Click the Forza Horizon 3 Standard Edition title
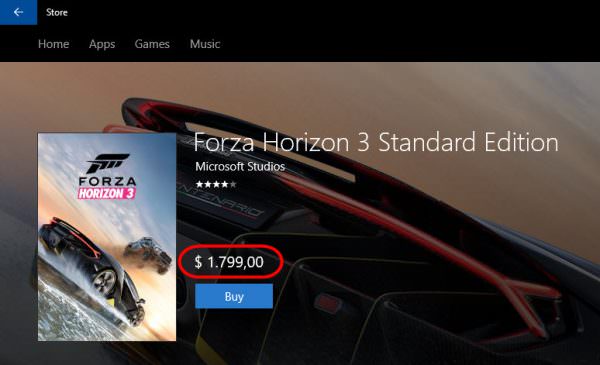Image resolution: width=600 pixels, height=365 pixels. pyautogui.click(x=376, y=142)
